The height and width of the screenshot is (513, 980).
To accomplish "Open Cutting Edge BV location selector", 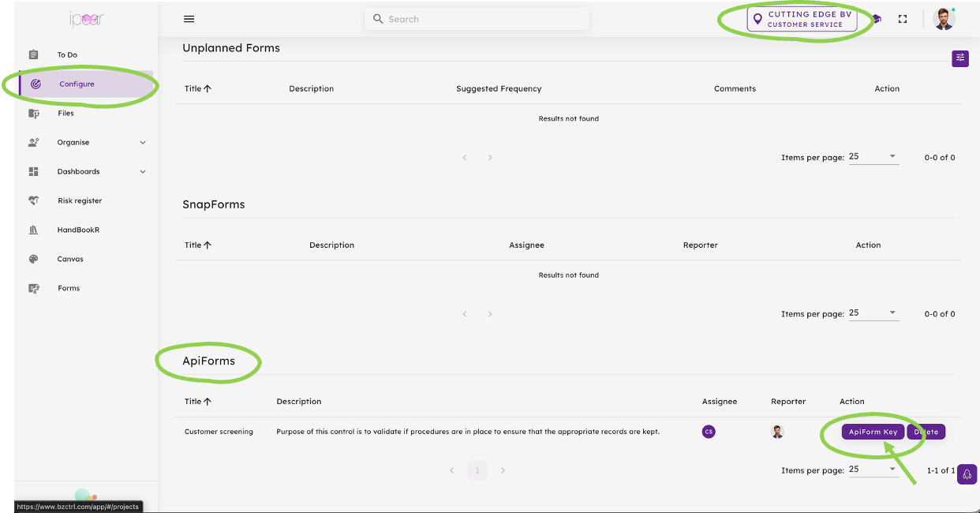I will [802, 19].
